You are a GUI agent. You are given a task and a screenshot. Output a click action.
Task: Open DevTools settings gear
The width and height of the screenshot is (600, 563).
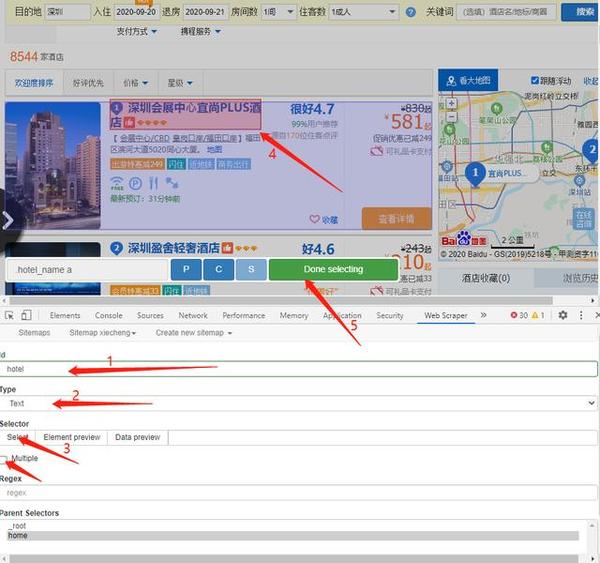tap(562, 315)
